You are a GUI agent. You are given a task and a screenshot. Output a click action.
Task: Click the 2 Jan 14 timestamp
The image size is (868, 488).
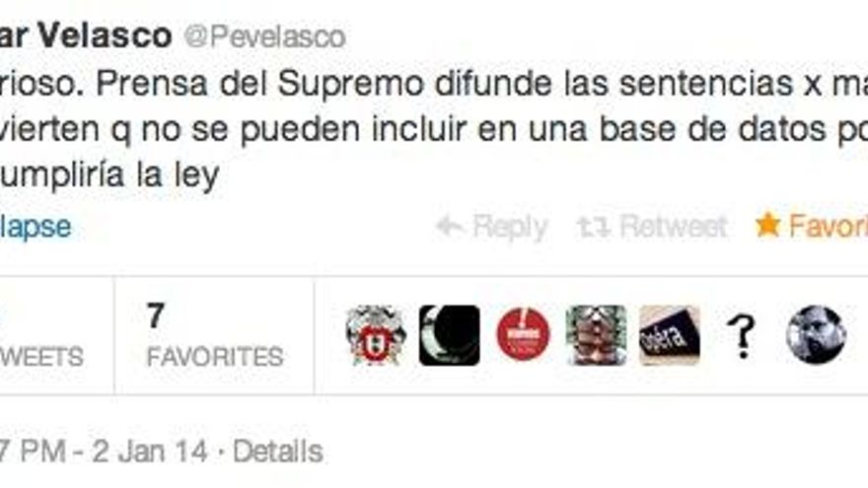[150, 452]
